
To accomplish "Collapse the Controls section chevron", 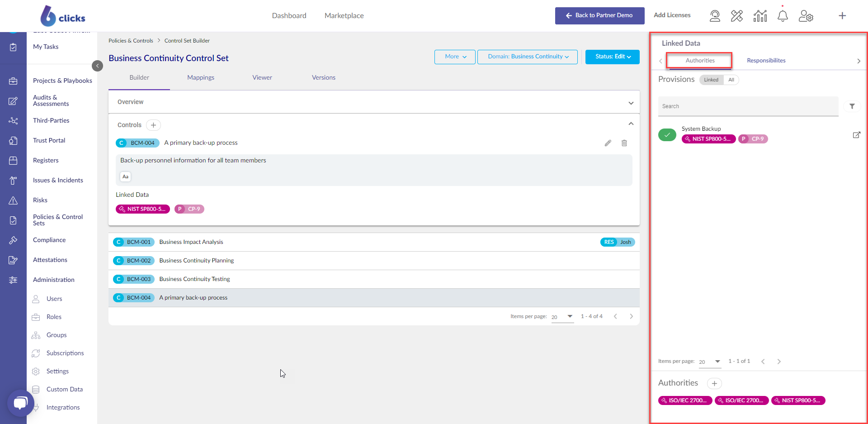I will click(x=631, y=124).
